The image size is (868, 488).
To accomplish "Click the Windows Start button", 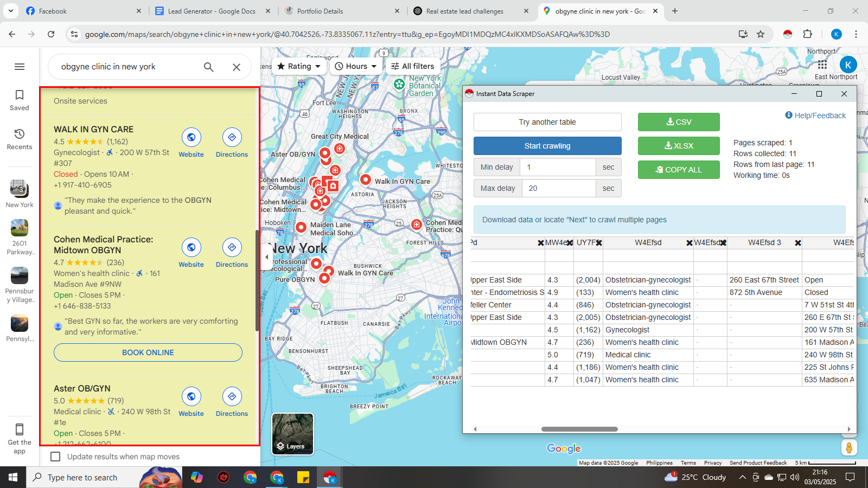I will point(13,477).
